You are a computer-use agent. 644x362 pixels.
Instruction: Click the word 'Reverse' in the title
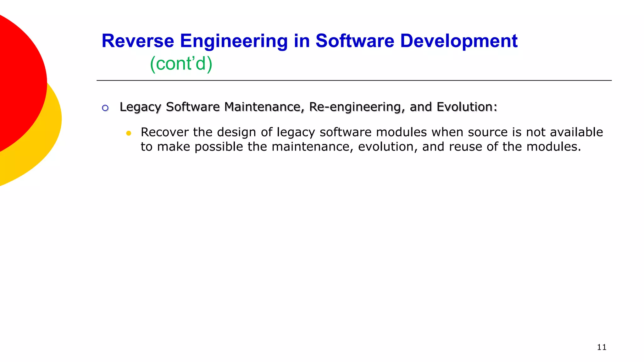(x=138, y=41)
